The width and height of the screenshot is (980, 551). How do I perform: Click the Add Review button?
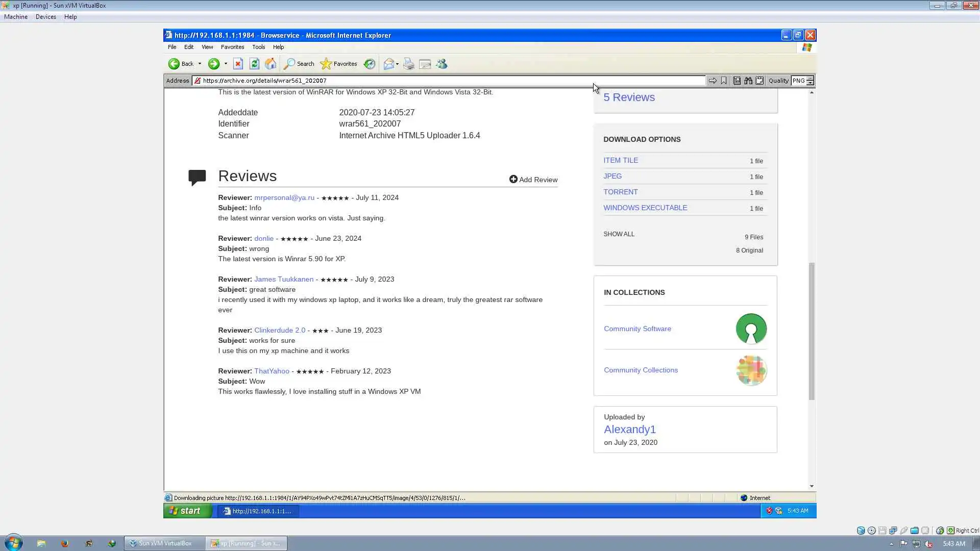tap(533, 180)
